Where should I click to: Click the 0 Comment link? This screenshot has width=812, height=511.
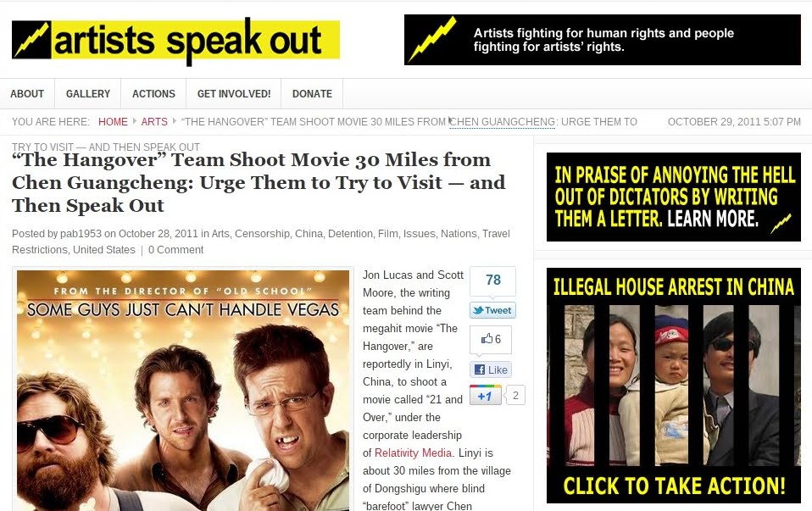tap(176, 249)
